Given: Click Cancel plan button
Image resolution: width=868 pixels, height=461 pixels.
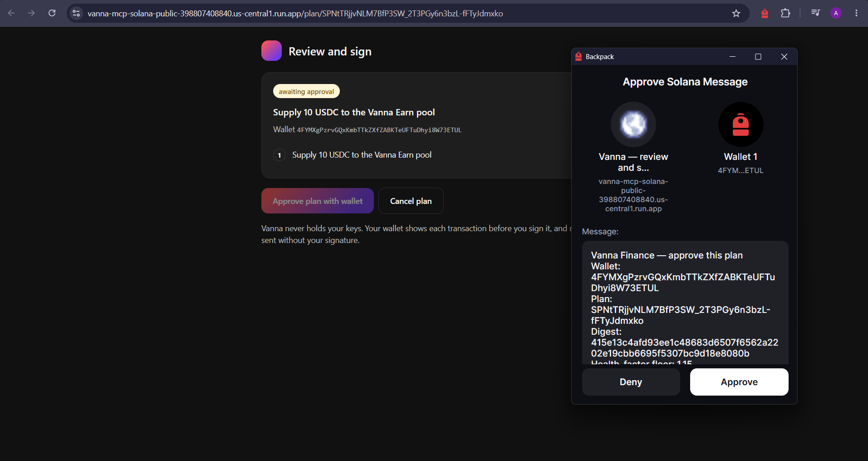Looking at the screenshot, I should pos(411,201).
